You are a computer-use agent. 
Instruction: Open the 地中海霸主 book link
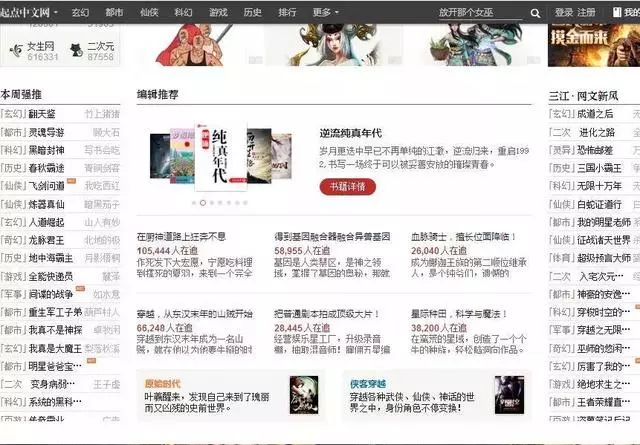[x=51, y=258]
